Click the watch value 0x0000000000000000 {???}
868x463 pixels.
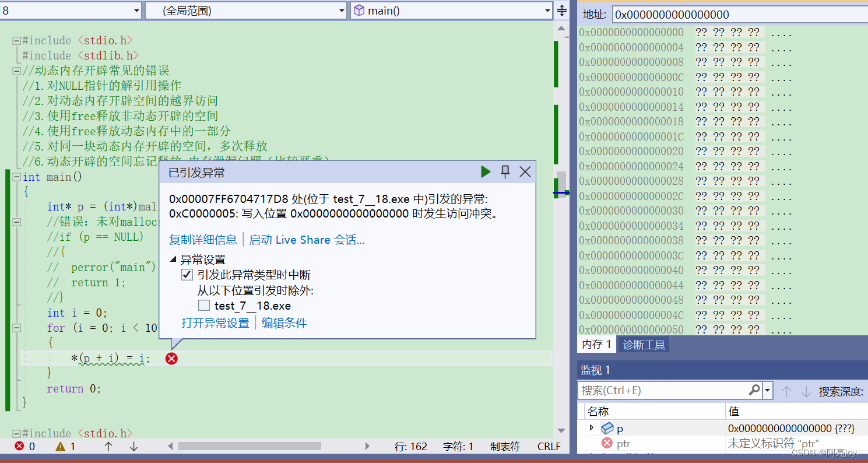click(x=791, y=429)
